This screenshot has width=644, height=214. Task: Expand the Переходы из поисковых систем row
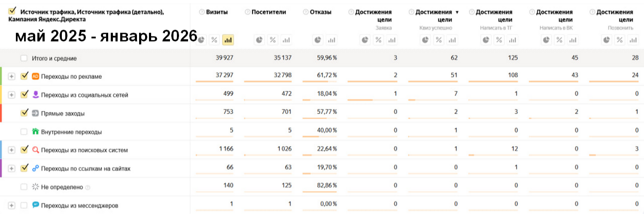[x=12, y=150]
